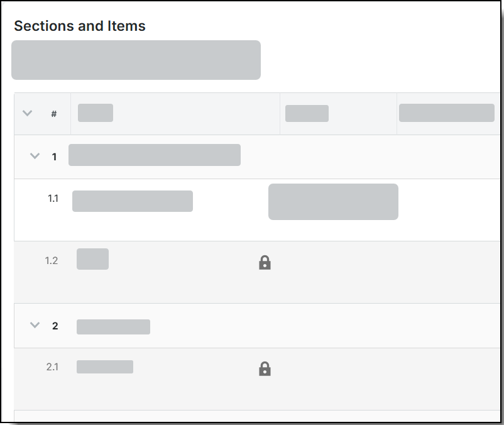Viewport: 504px width, 425px height.
Task: Unlock item 2.1 by clicking its padlock
Action: pyautogui.click(x=265, y=370)
